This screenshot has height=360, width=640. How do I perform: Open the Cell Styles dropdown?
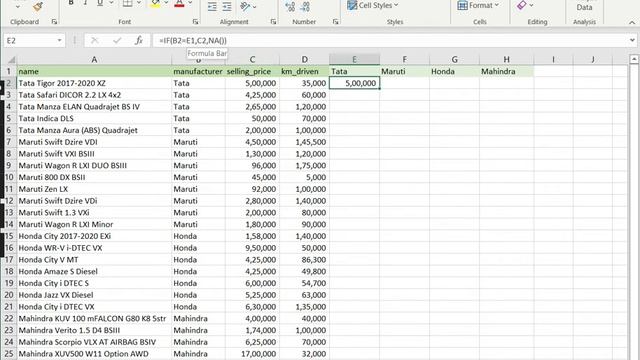click(372, 5)
